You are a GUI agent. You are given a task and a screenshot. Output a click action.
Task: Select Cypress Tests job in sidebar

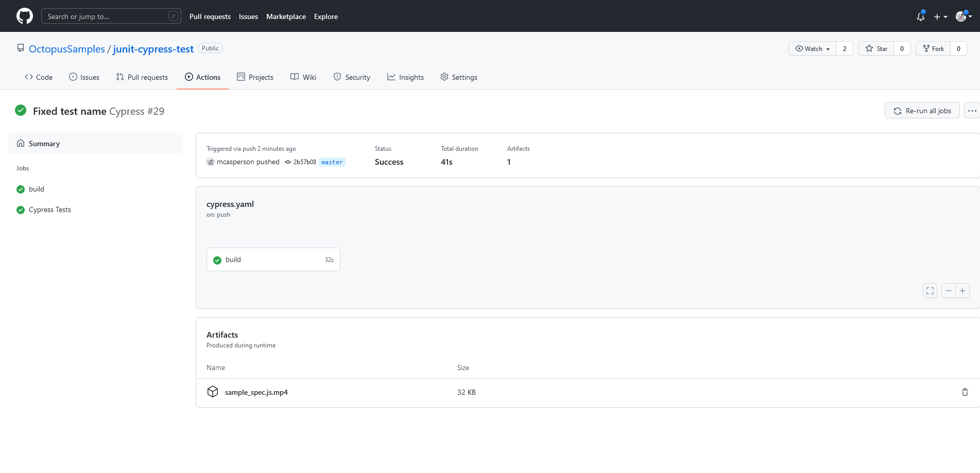50,209
